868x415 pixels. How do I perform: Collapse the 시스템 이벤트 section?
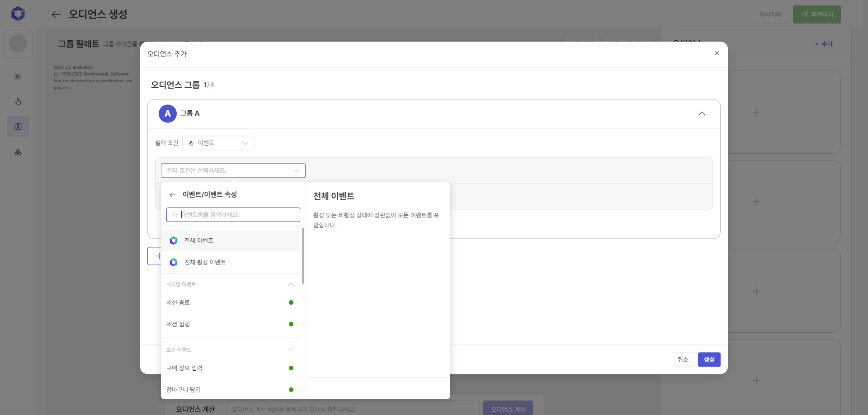coord(291,284)
